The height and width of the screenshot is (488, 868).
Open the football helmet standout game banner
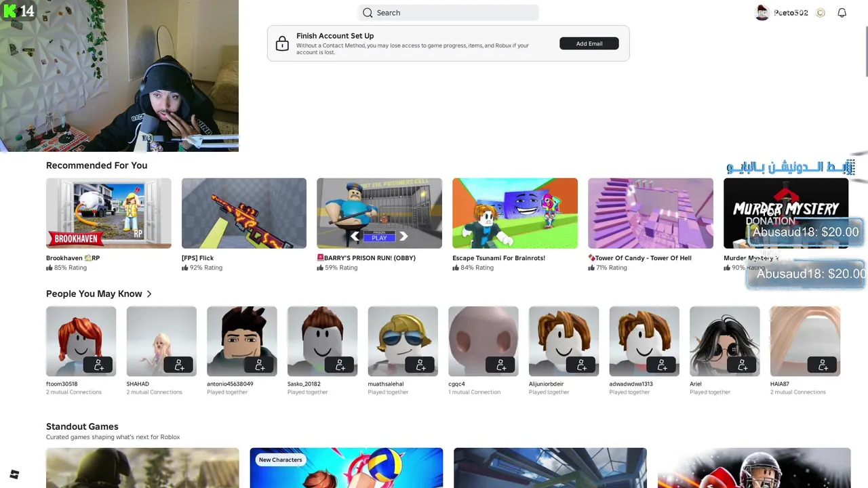tap(754, 468)
